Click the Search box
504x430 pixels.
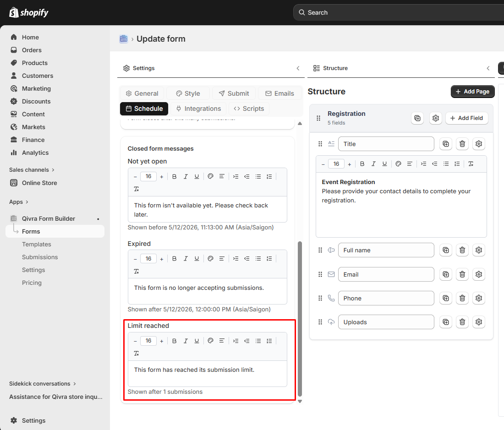(399, 12)
